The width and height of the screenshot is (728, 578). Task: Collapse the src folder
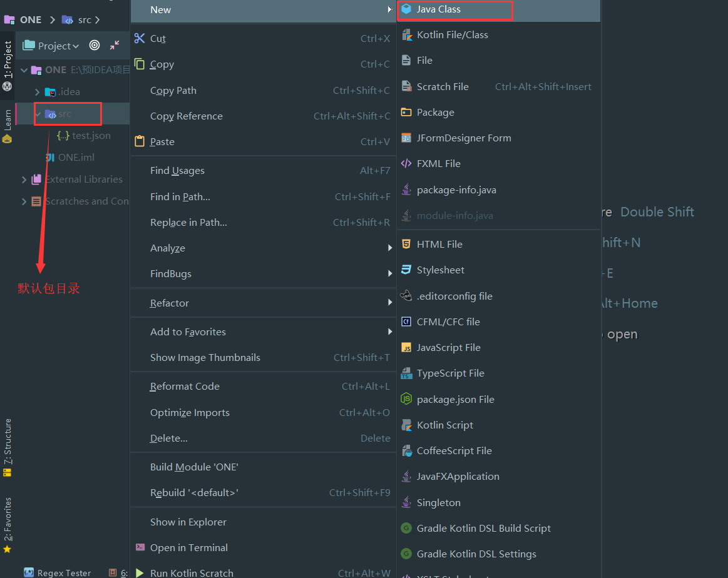(38, 114)
